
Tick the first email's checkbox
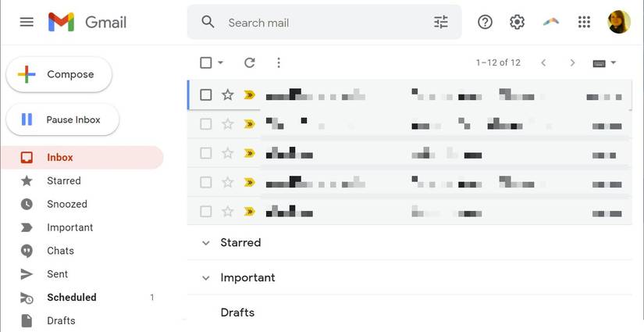(x=206, y=95)
